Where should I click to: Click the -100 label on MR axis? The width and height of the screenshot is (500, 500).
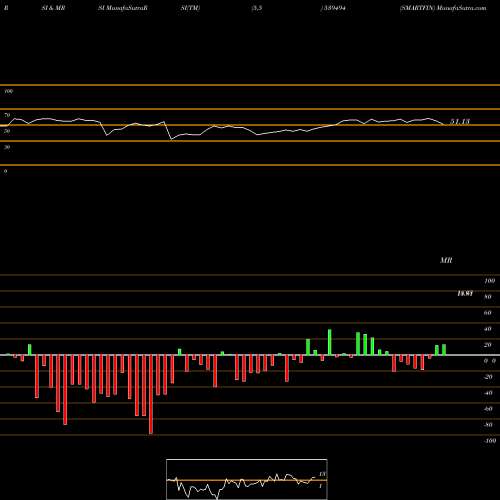coord(490,441)
